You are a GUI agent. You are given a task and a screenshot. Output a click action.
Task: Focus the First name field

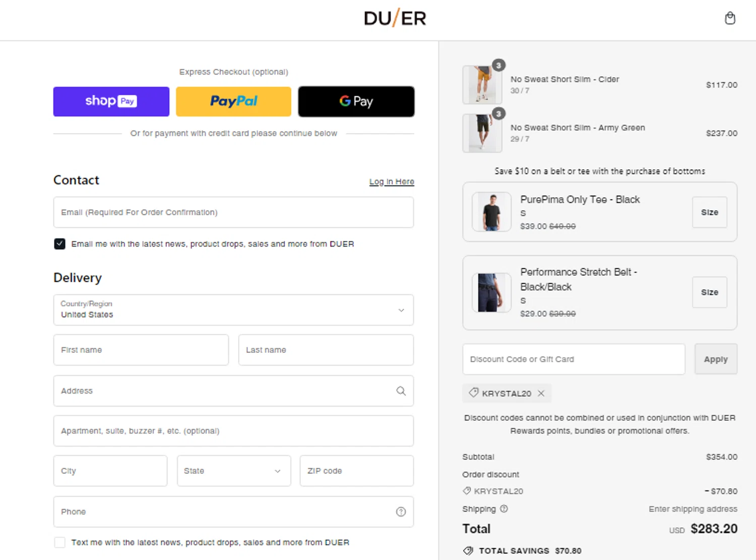(141, 350)
